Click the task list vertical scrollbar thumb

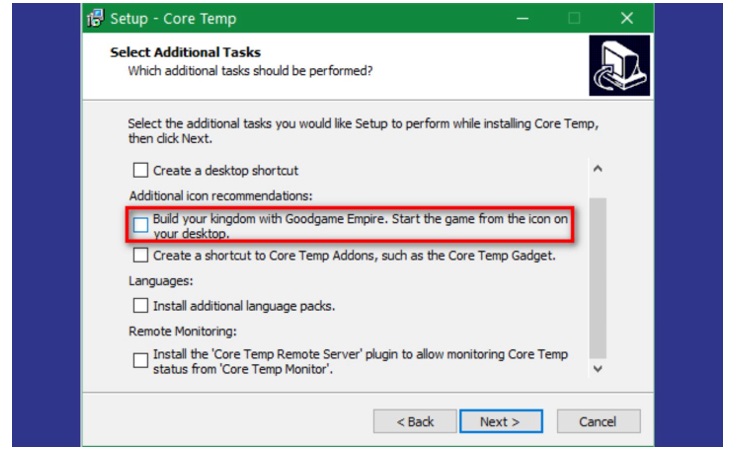pyautogui.click(x=598, y=275)
